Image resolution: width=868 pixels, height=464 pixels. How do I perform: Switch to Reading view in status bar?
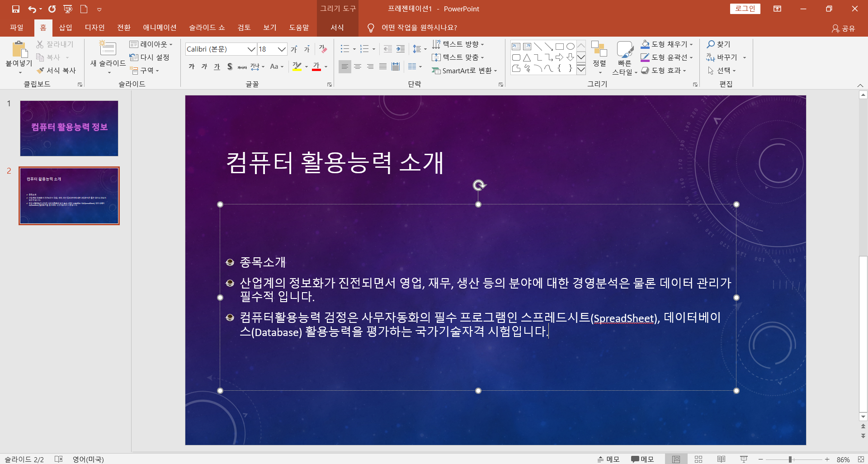[721, 459]
